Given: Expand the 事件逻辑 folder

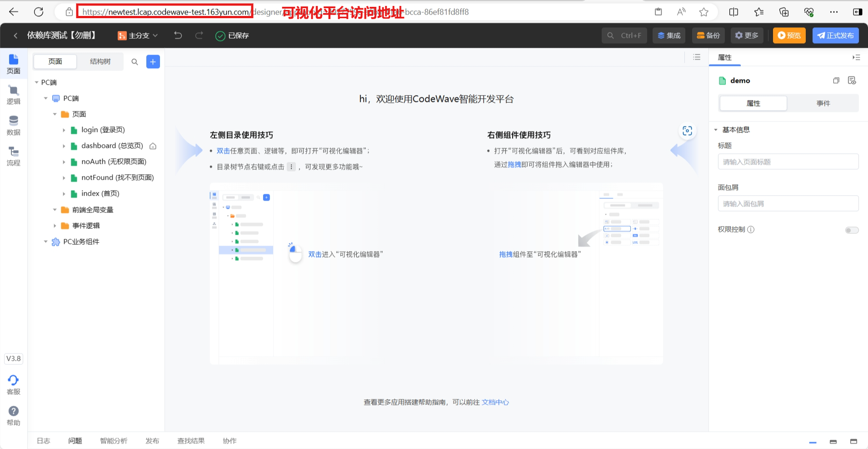Looking at the screenshot, I should [55, 226].
